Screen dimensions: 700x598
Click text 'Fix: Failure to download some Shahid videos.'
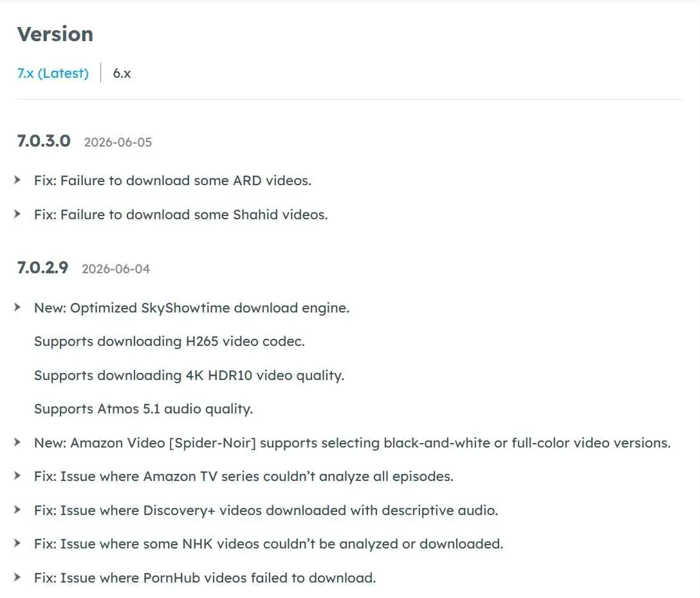181,214
